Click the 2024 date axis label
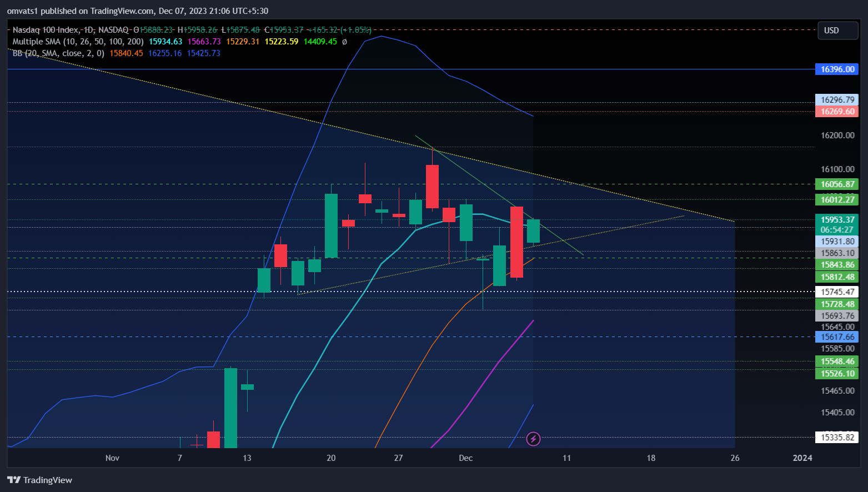Viewport: 868px width, 492px height. coord(802,458)
